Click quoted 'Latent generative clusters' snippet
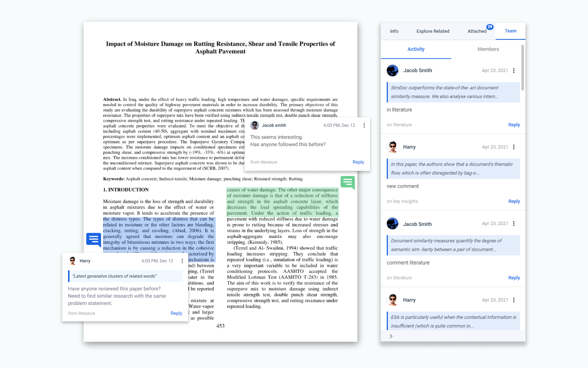 pyautogui.click(x=126, y=276)
